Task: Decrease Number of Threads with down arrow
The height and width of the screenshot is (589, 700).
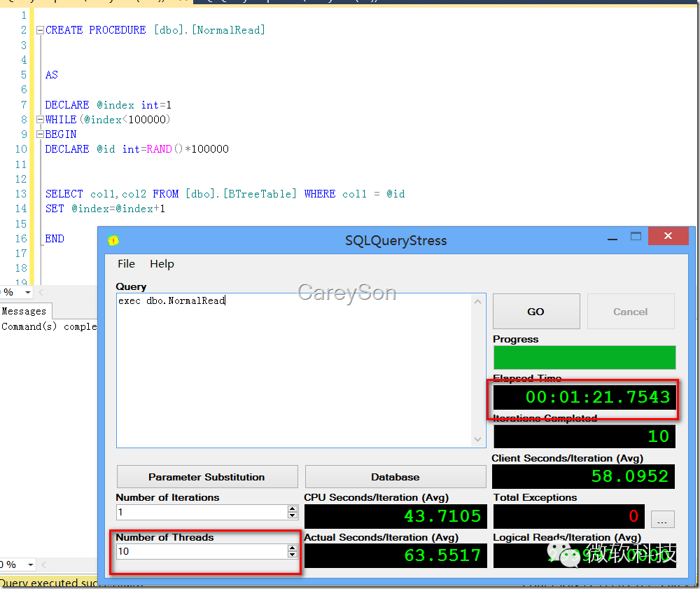Action: (x=293, y=555)
